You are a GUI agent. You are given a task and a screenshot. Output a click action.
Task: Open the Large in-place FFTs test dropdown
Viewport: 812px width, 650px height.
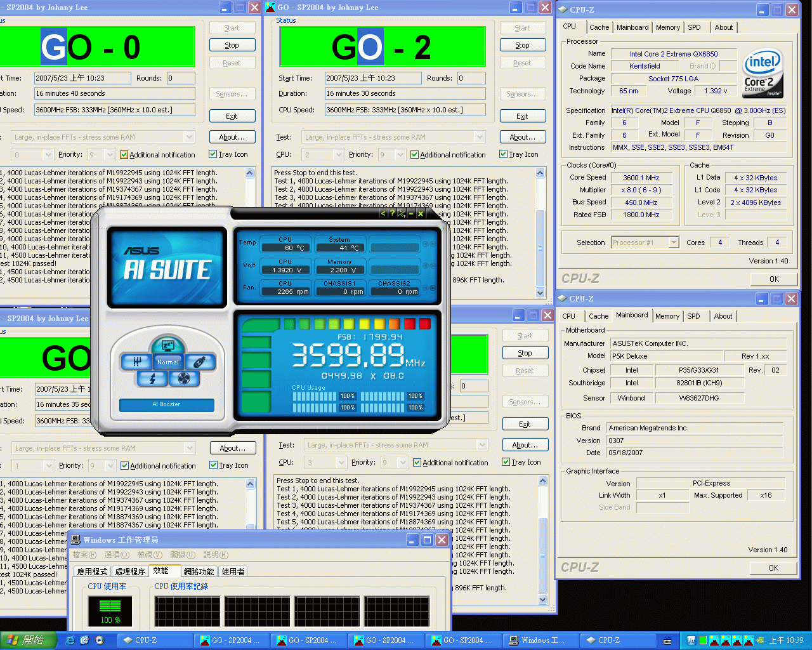[480, 136]
